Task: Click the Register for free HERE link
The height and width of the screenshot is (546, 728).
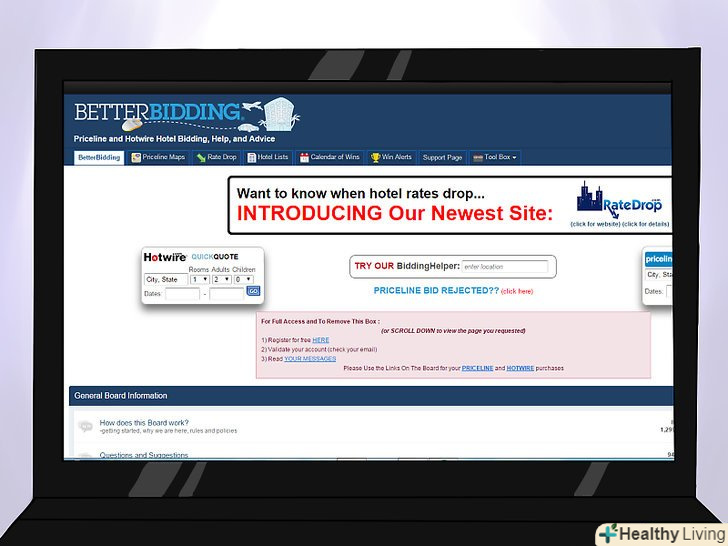Action: (x=320, y=340)
